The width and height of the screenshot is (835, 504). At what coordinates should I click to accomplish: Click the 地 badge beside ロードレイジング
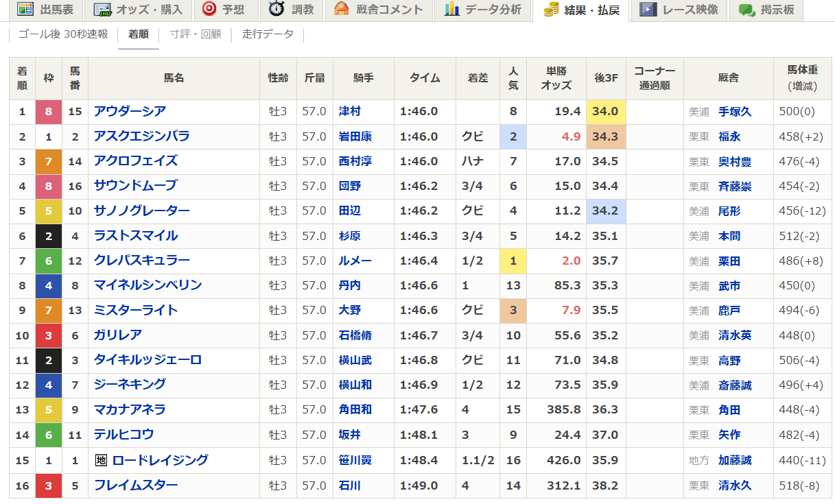click(101, 460)
